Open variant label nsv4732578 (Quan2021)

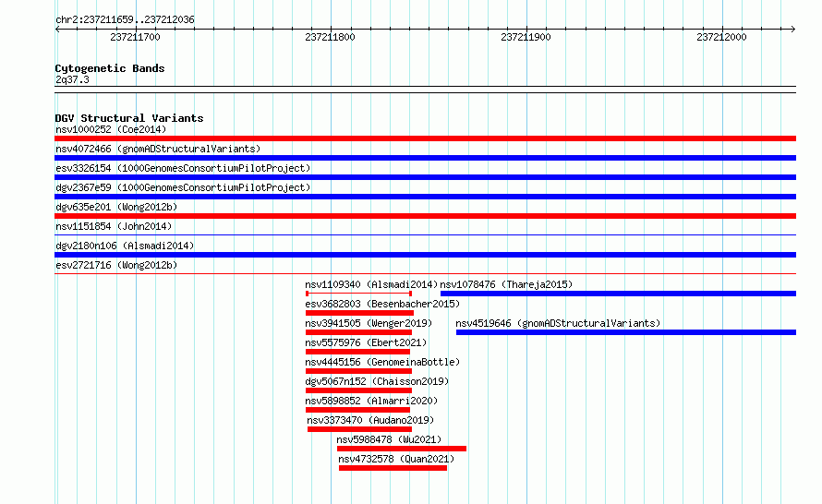tap(396, 459)
